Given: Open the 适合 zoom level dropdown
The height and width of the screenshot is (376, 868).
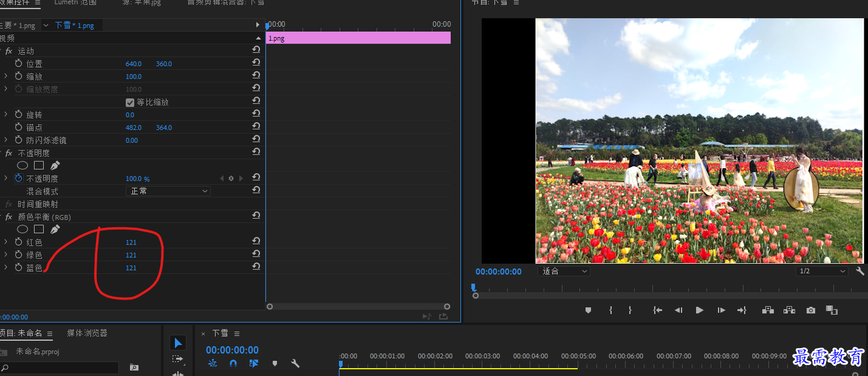Looking at the screenshot, I should pos(564,271).
